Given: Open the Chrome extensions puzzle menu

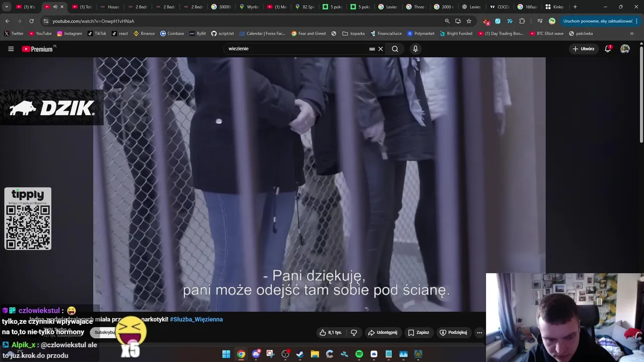Looking at the screenshot, I should pos(522,21).
